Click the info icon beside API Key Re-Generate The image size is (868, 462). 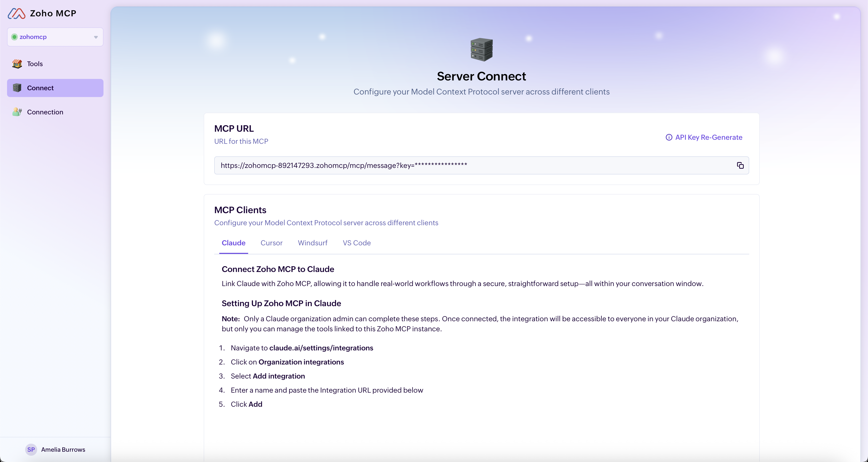669,137
